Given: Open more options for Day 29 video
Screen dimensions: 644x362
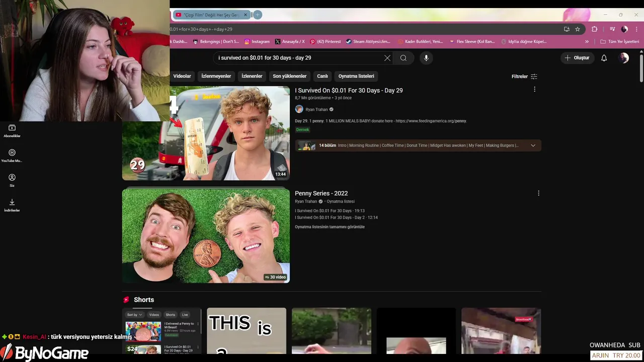Looking at the screenshot, I should pyautogui.click(x=534, y=89).
